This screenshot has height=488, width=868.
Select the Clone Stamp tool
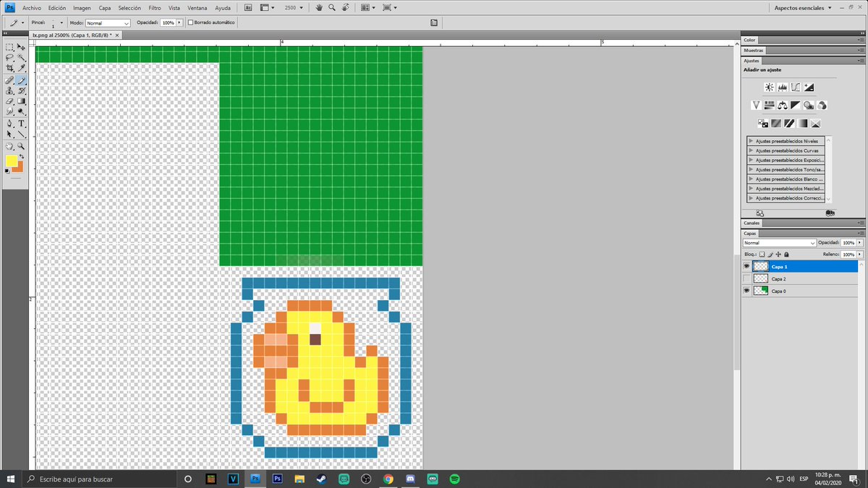[9, 90]
